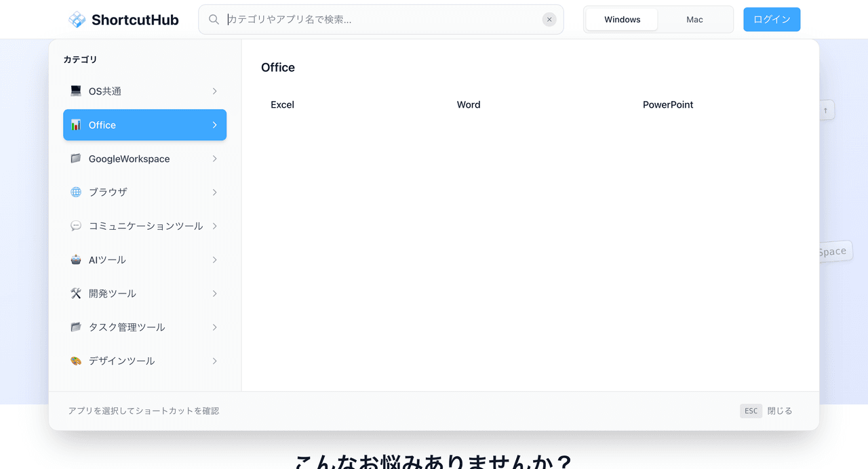Click the カテゴリ sidebar heading

click(x=80, y=60)
